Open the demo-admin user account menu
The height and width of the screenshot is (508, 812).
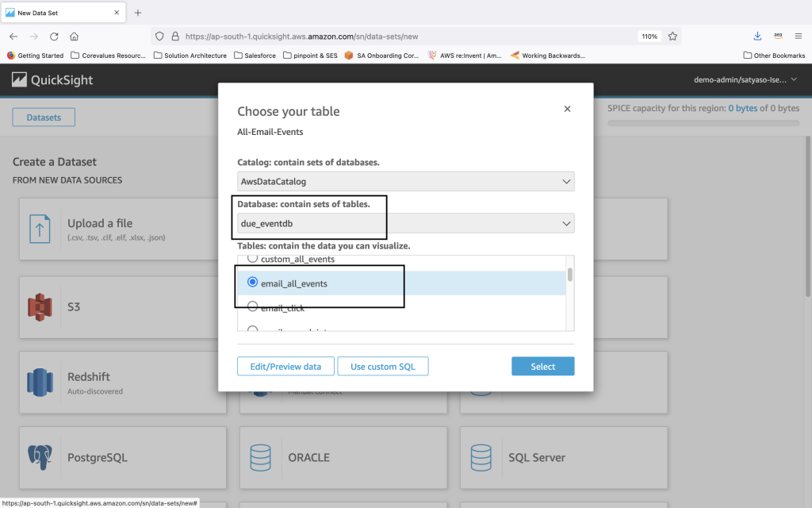pos(745,80)
